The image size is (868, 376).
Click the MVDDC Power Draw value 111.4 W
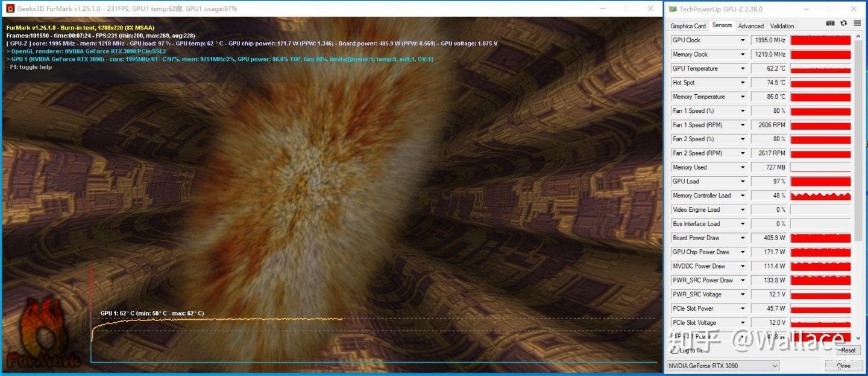click(769, 266)
